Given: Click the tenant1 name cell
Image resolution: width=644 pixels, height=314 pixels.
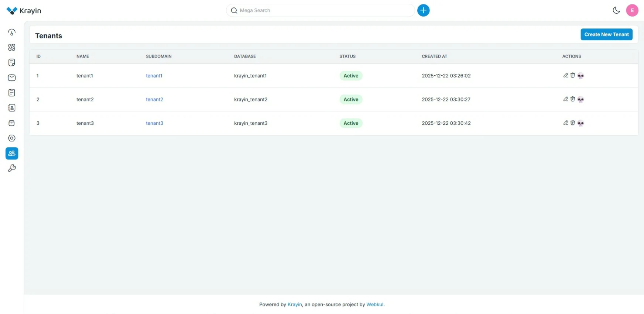Looking at the screenshot, I should tap(85, 76).
